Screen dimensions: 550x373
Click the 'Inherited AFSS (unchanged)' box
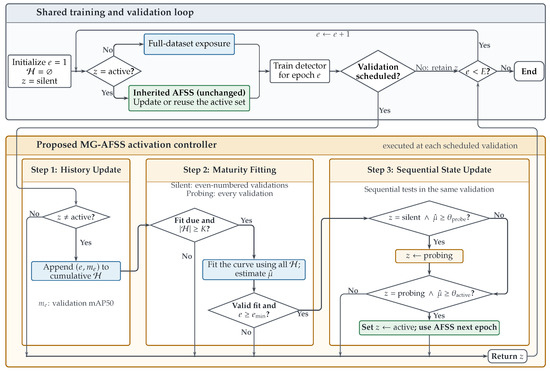[x=189, y=98]
